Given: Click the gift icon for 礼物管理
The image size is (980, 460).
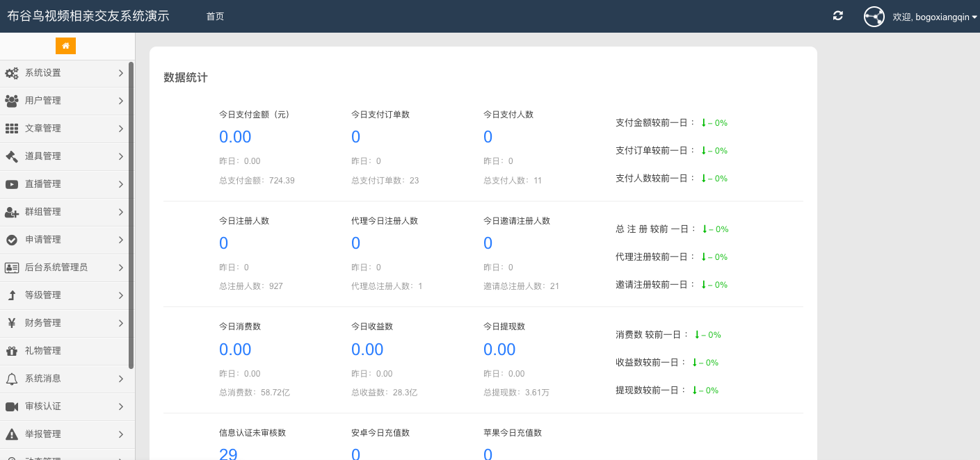Looking at the screenshot, I should point(12,351).
